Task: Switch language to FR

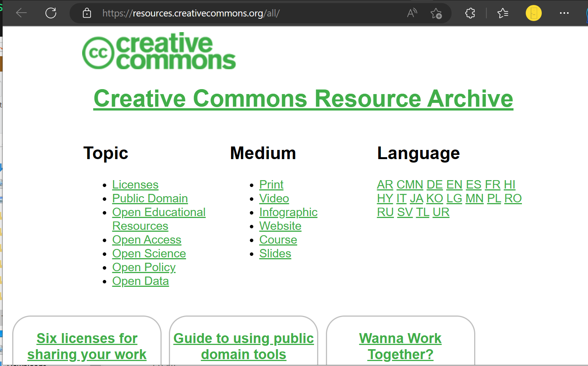Action: (x=492, y=184)
